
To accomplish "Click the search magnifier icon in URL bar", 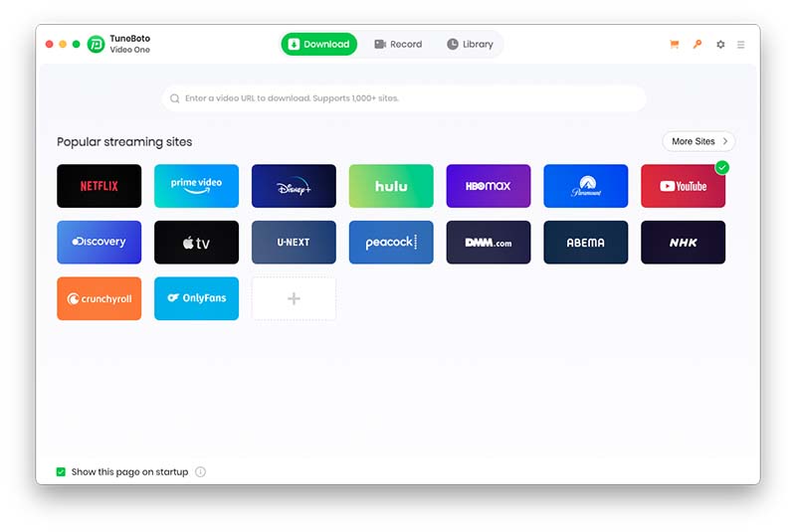I will (x=175, y=98).
